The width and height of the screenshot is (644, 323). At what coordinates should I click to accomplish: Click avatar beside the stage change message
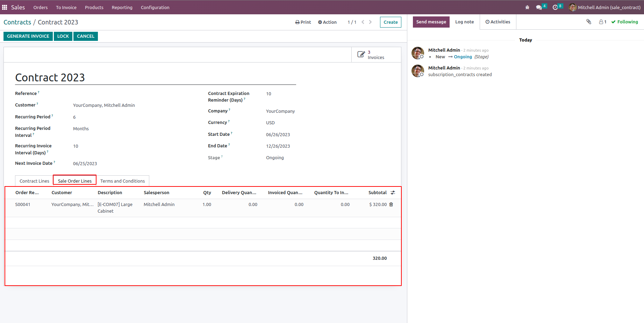click(x=417, y=53)
